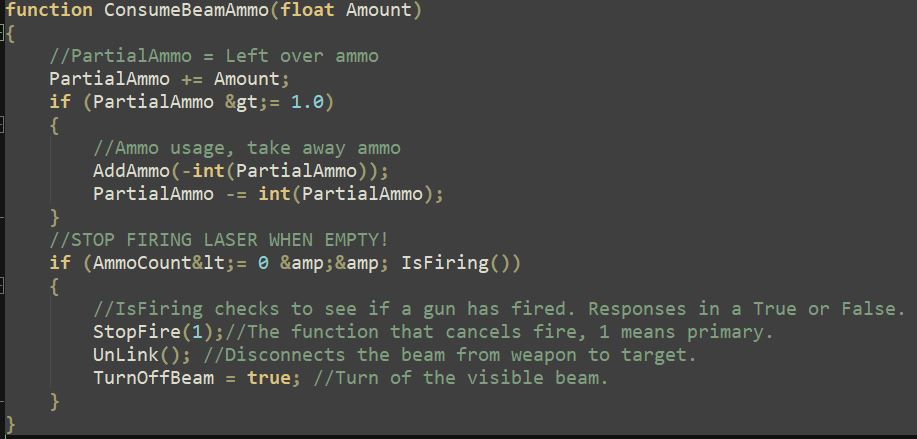Click the StopFire(1) call
The image size is (917, 439).
(x=158, y=332)
